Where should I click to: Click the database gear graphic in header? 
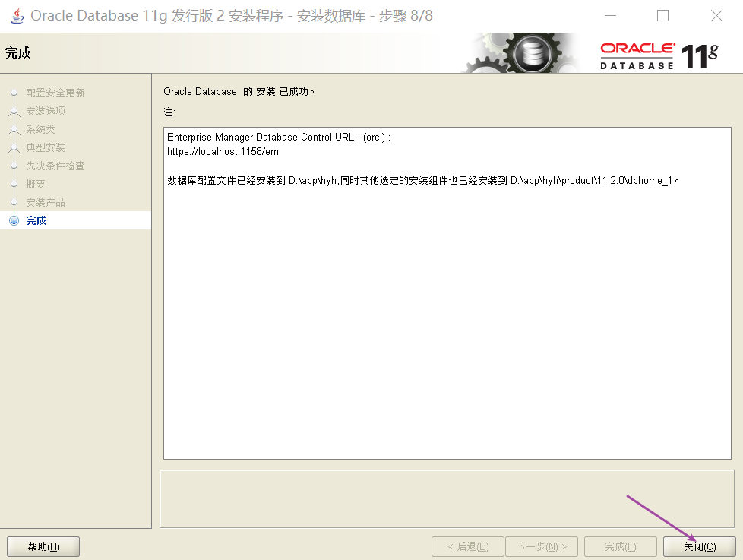point(522,52)
